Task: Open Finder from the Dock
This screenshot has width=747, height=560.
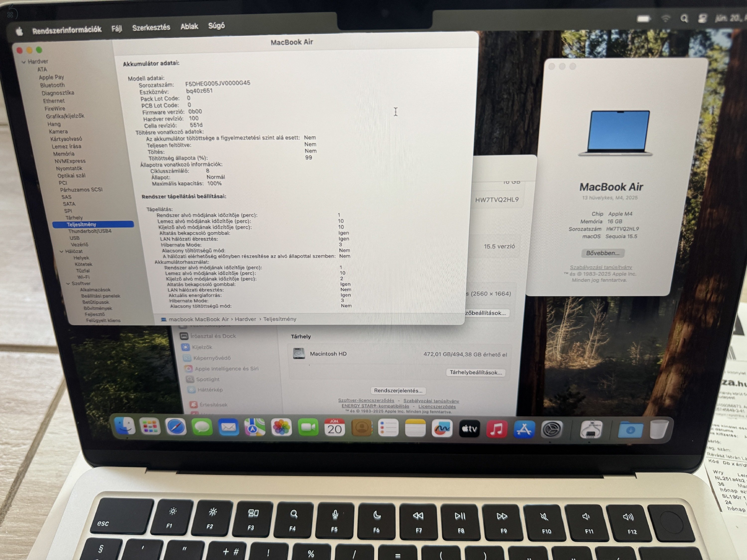Action: click(x=125, y=426)
